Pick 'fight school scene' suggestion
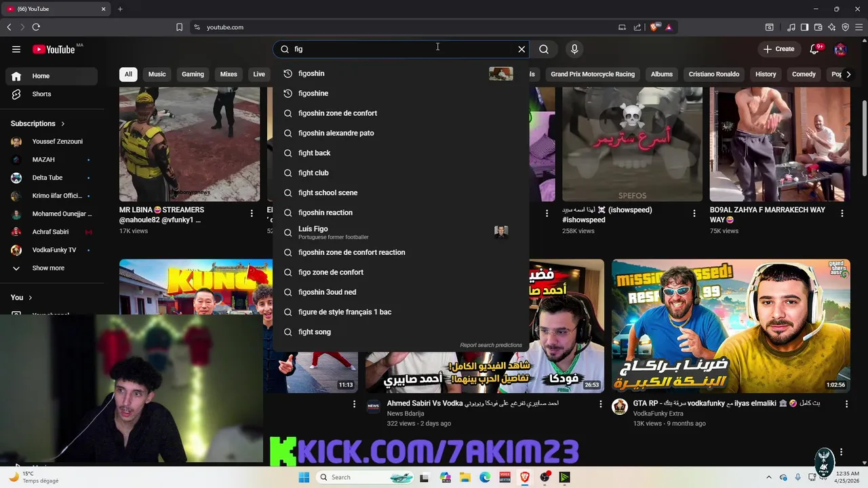This screenshot has width=868, height=488. click(401, 192)
